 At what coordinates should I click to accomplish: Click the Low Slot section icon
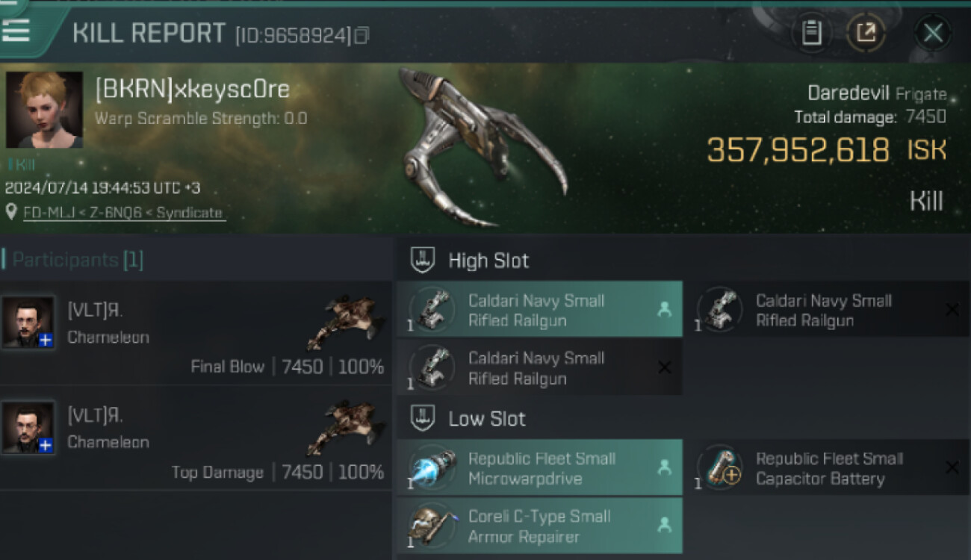coord(423,419)
